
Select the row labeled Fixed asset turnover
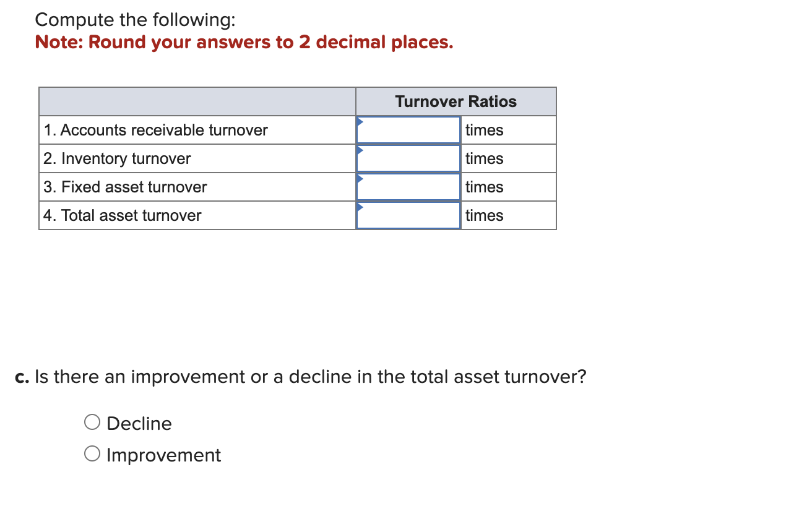tap(126, 187)
